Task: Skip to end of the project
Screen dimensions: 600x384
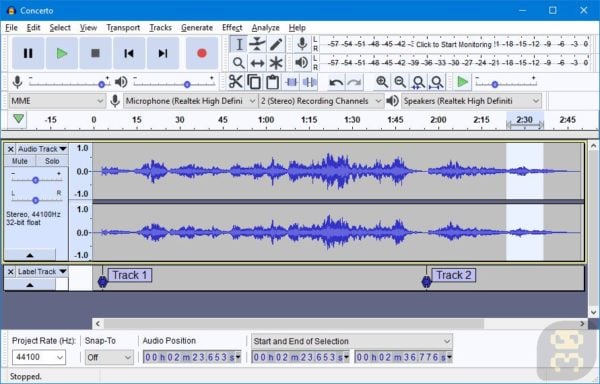Action: pos(163,53)
